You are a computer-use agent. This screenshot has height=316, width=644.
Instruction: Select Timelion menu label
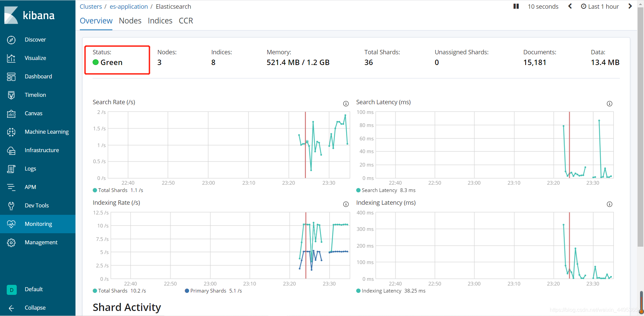(x=35, y=95)
